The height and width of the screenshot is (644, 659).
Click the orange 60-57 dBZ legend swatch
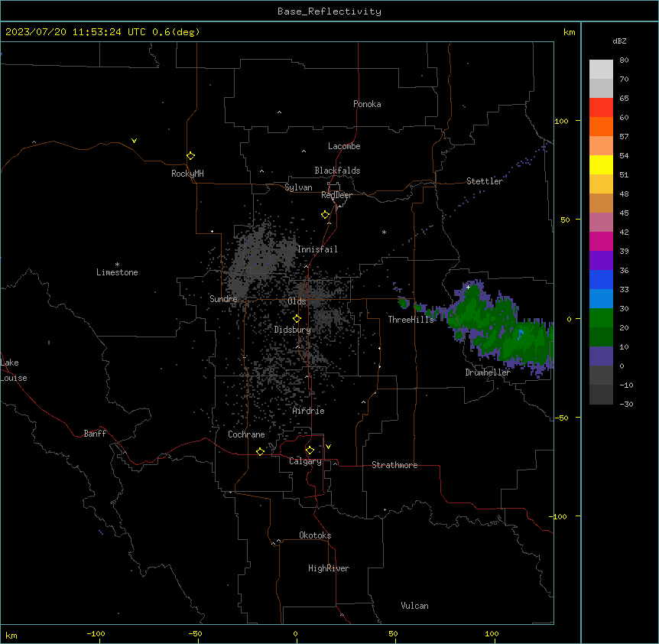click(601, 126)
